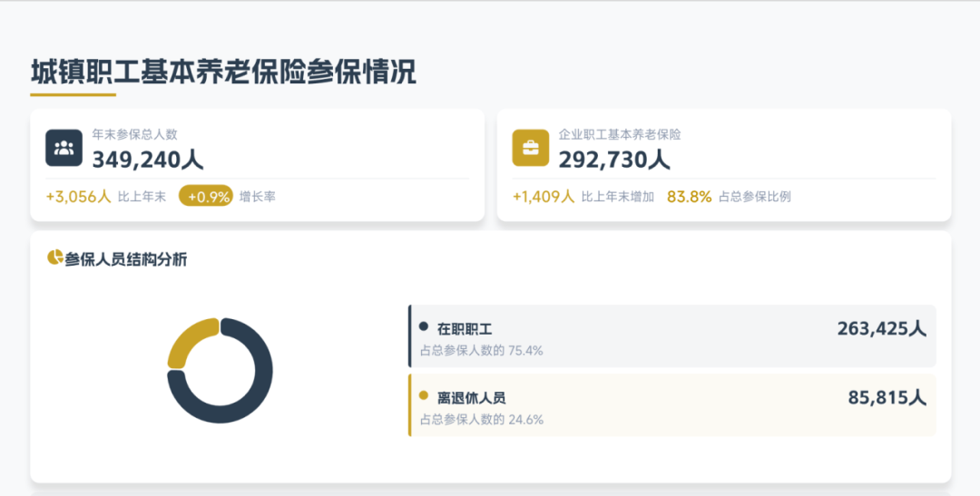Click the 85,815人 value
The image size is (980, 496).
[887, 397]
